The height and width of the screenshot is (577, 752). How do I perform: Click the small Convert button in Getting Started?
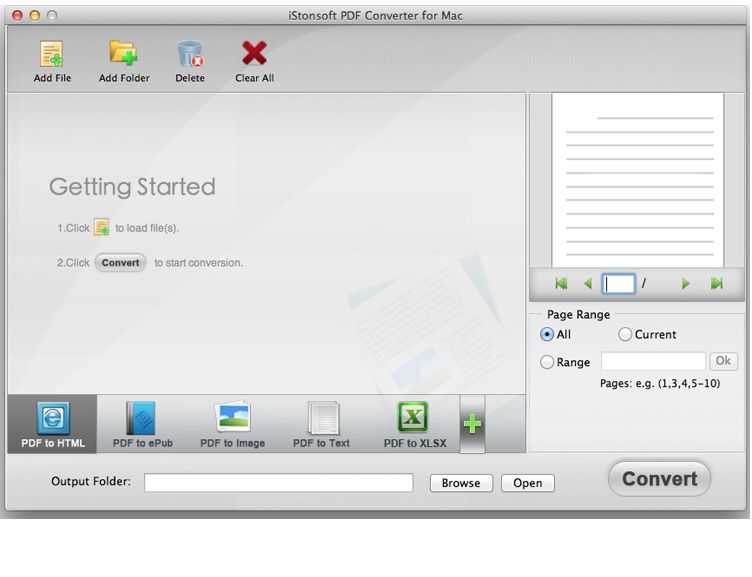click(120, 263)
